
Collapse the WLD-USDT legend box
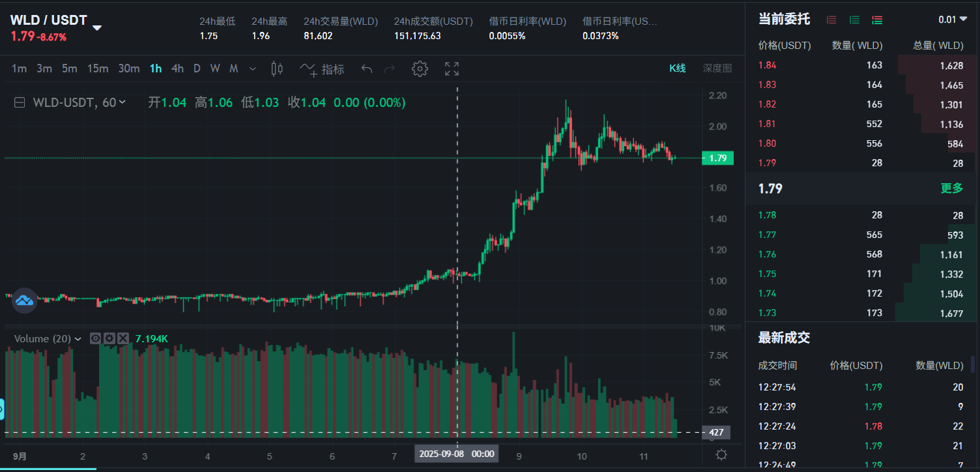(x=20, y=102)
